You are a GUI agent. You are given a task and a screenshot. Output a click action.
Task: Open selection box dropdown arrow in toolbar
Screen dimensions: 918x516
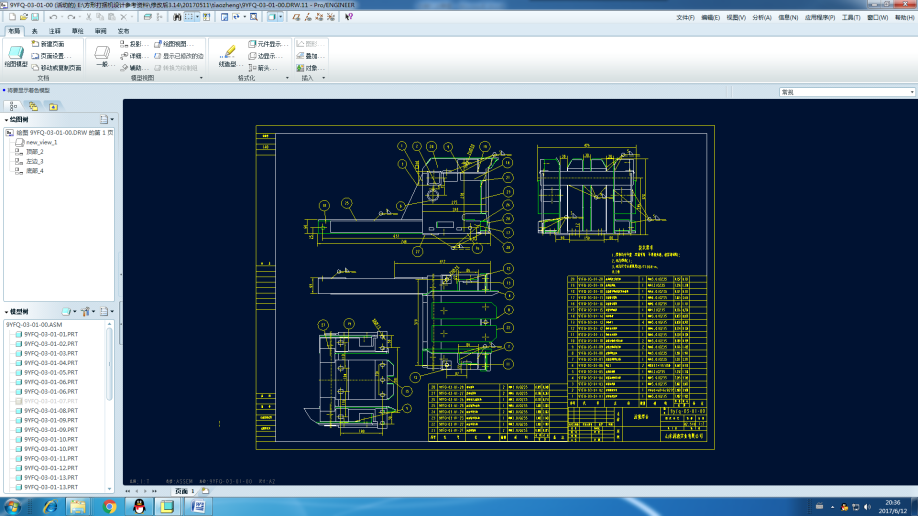197,17
